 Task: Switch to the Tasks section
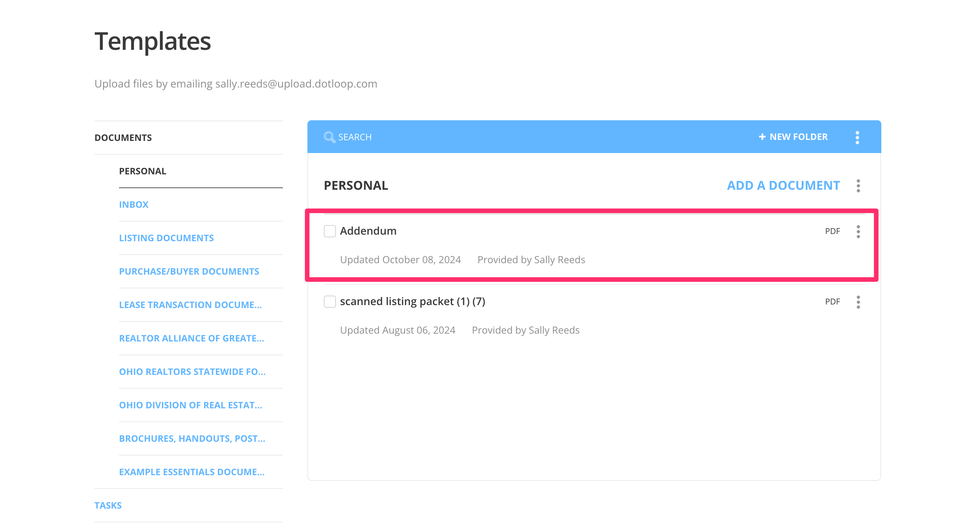click(x=108, y=505)
